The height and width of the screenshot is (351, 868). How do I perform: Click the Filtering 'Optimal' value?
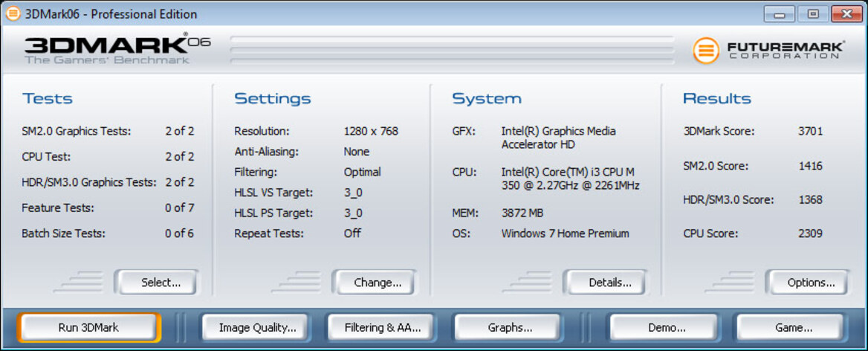point(362,172)
